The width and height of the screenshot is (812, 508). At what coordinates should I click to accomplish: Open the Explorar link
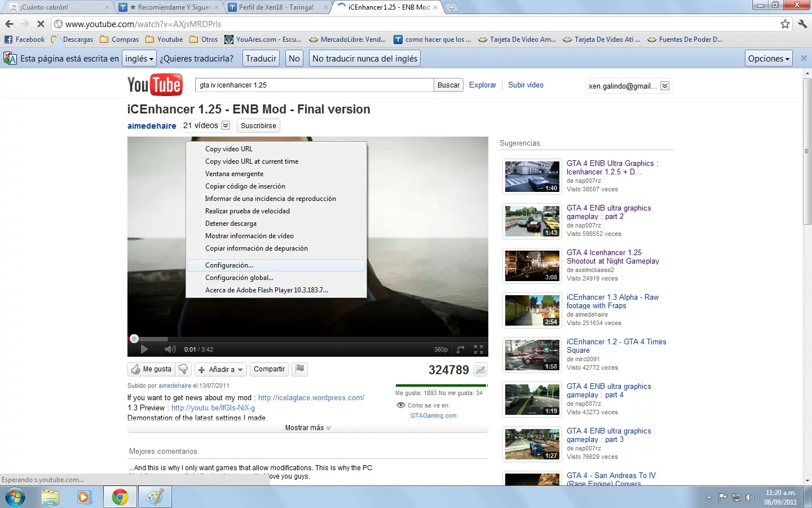coord(483,85)
